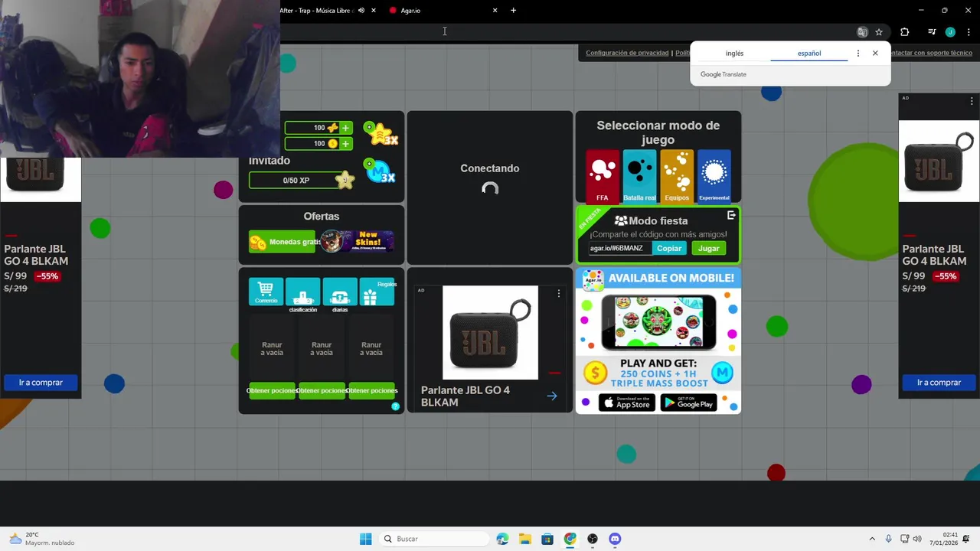Close the Google Translate popup
This screenshot has width=980, height=551.
[x=875, y=54]
